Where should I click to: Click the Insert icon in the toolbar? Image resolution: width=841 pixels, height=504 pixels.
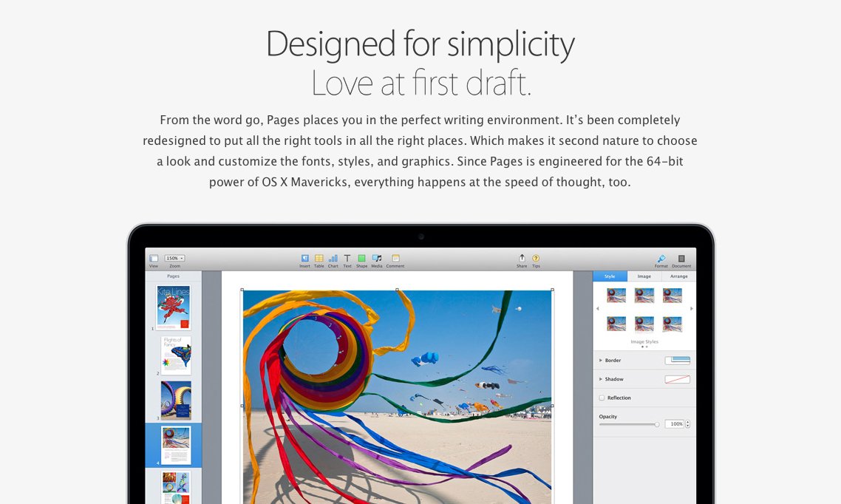pyautogui.click(x=305, y=256)
